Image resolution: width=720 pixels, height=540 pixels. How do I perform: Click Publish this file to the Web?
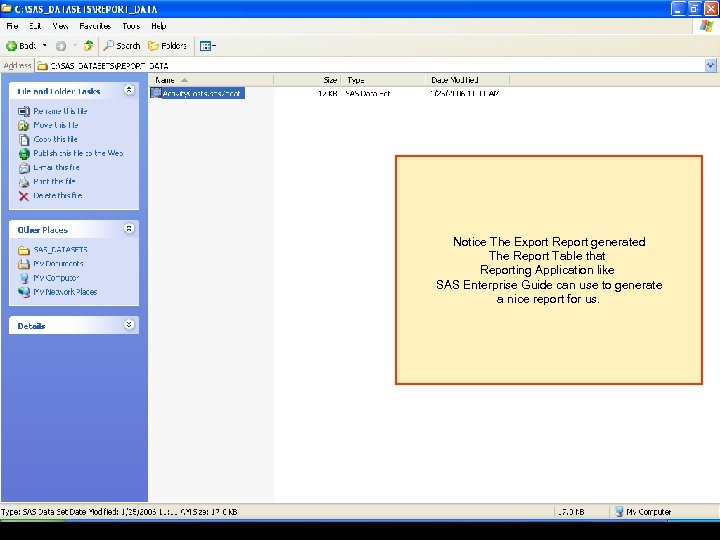pos(78,153)
